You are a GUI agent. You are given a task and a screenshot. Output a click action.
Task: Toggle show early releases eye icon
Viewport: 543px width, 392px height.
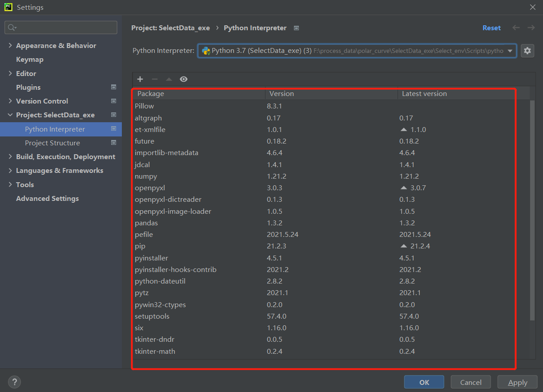[x=184, y=79]
